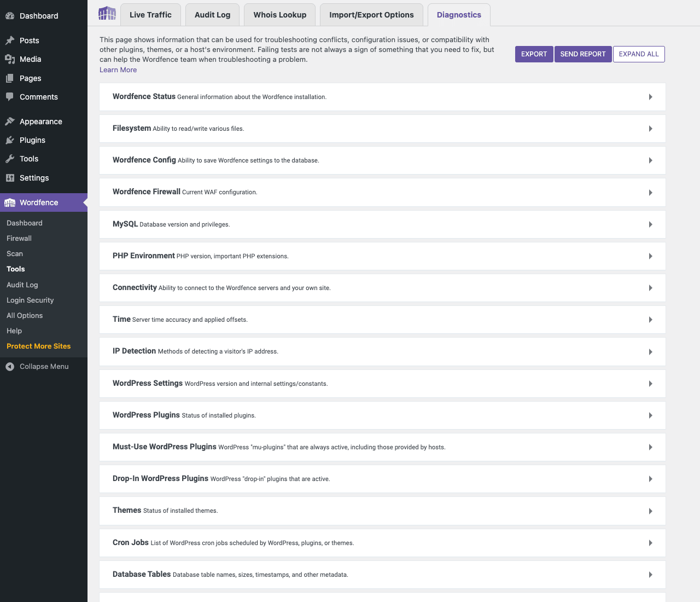Open the Login Security submenu link
Viewport: 700px width, 602px height.
(x=30, y=300)
